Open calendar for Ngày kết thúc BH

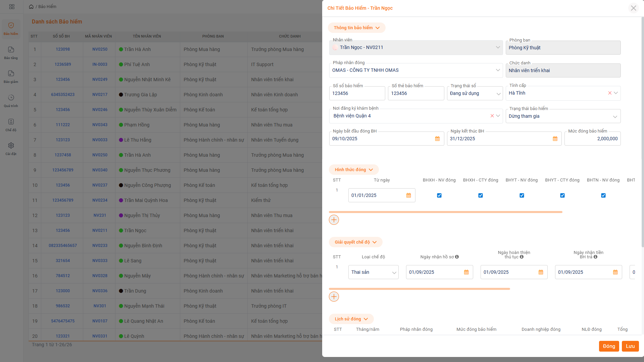pos(555,139)
